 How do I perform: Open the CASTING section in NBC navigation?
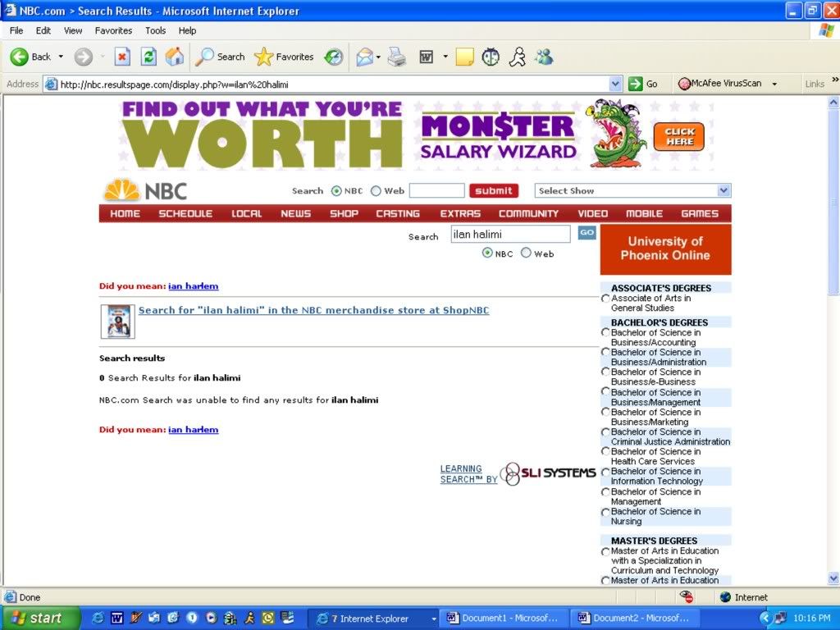click(x=398, y=213)
